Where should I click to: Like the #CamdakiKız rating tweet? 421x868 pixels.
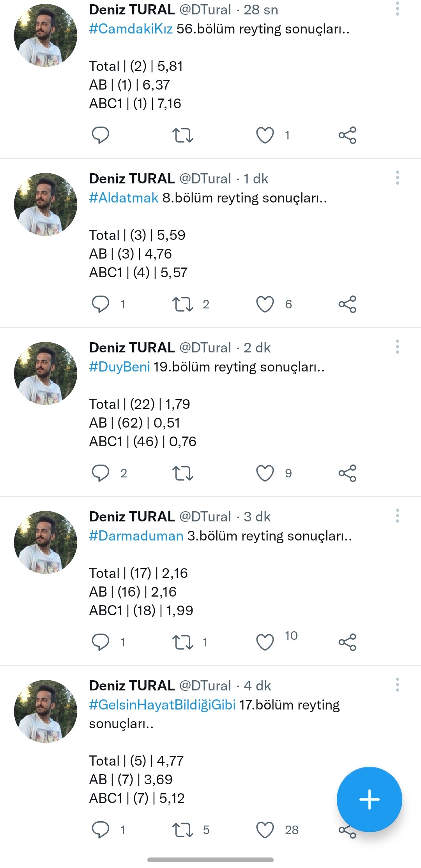(x=265, y=136)
